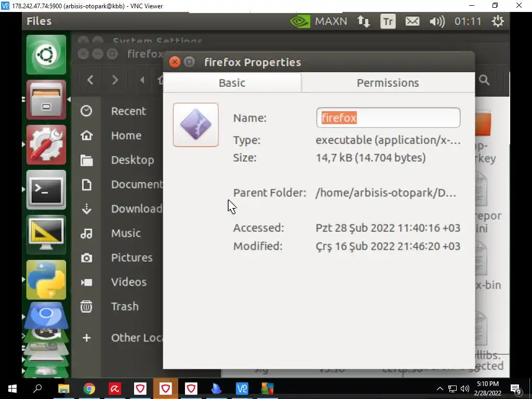Click the Modified date value

point(388,246)
